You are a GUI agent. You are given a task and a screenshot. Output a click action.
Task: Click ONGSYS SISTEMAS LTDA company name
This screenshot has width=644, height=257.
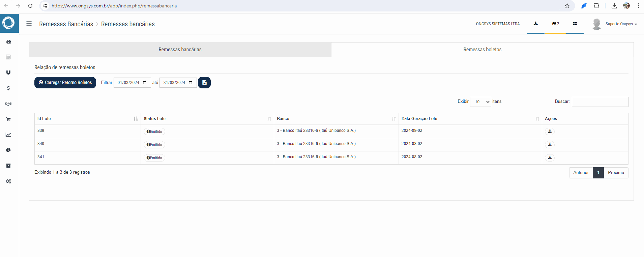(498, 24)
